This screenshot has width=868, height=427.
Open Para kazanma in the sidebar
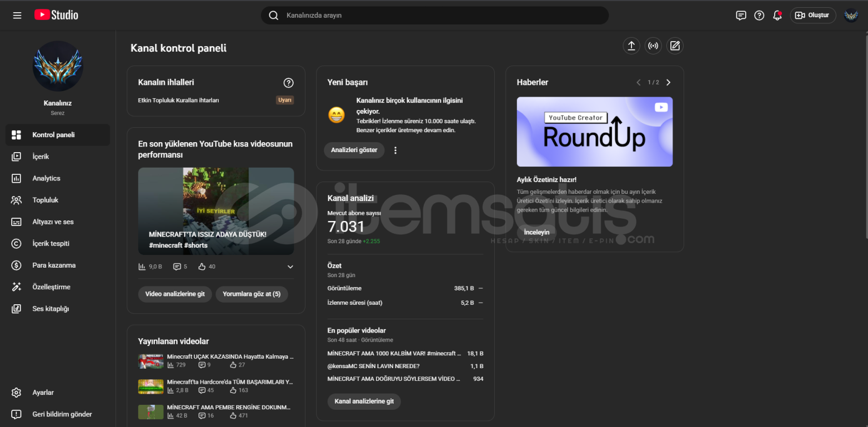[x=54, y=265]
